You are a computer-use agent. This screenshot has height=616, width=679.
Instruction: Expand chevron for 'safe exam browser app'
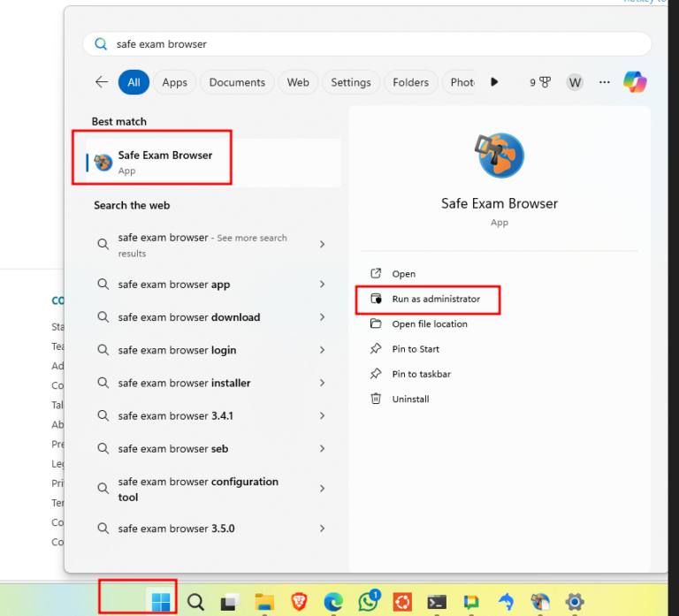(x=322, y=285)
